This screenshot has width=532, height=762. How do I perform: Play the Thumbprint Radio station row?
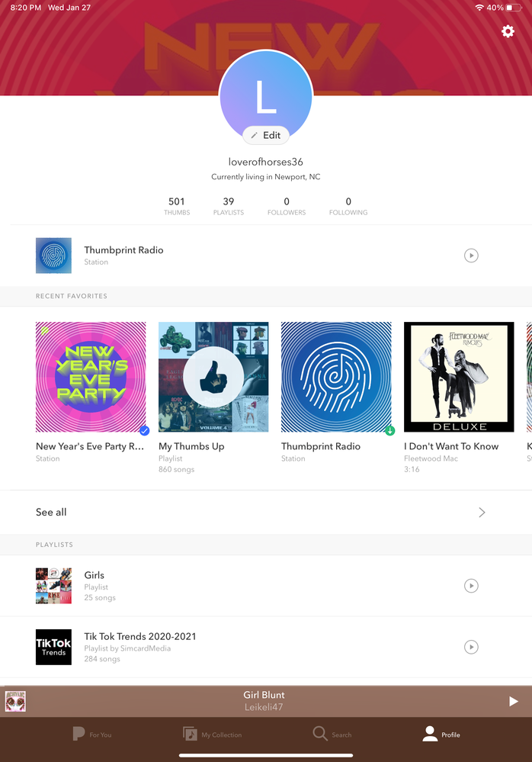point(471,256)
